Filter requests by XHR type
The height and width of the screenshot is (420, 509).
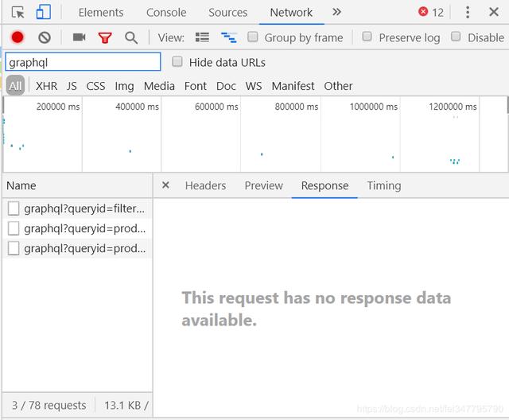(46, 86)
